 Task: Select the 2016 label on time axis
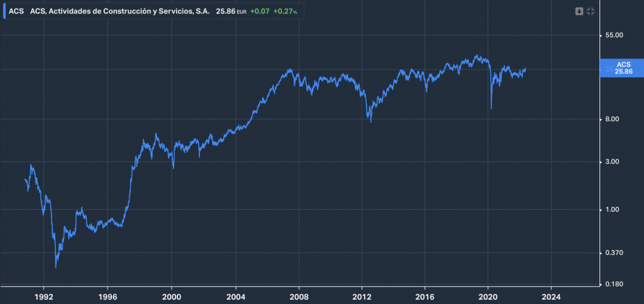click(x=426, y=296)
